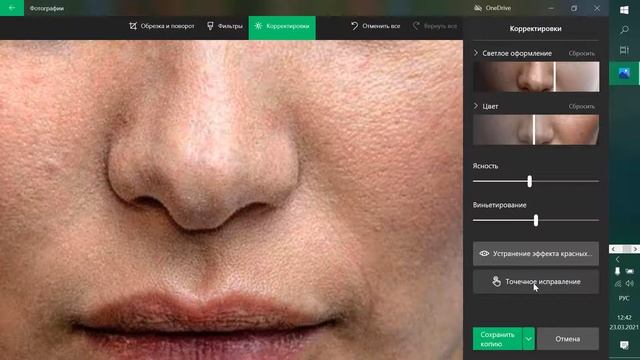Open the Windows Start menu
640x360 pixels.
coord(624,10)
